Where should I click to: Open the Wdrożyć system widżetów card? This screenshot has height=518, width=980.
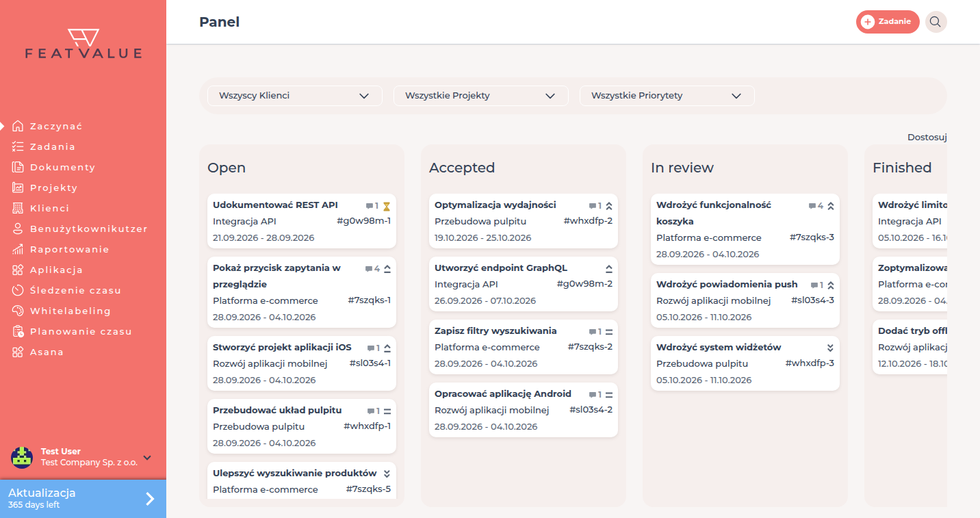coord(745,363)
